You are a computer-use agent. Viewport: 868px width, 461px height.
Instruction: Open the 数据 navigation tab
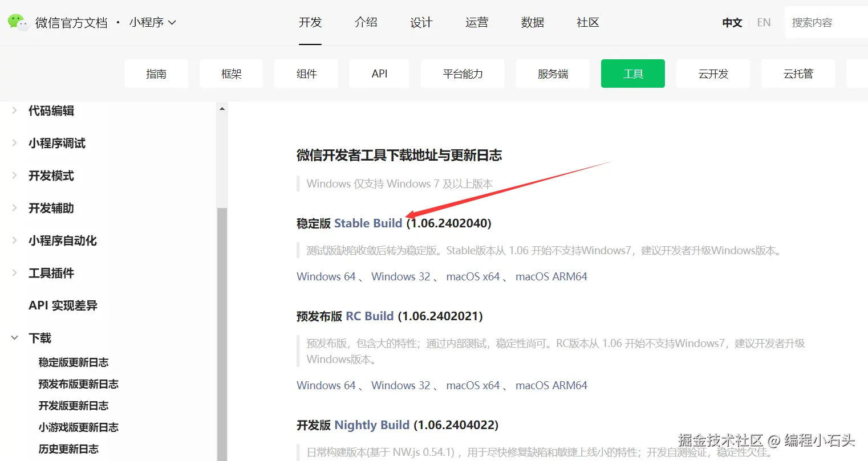533,22
